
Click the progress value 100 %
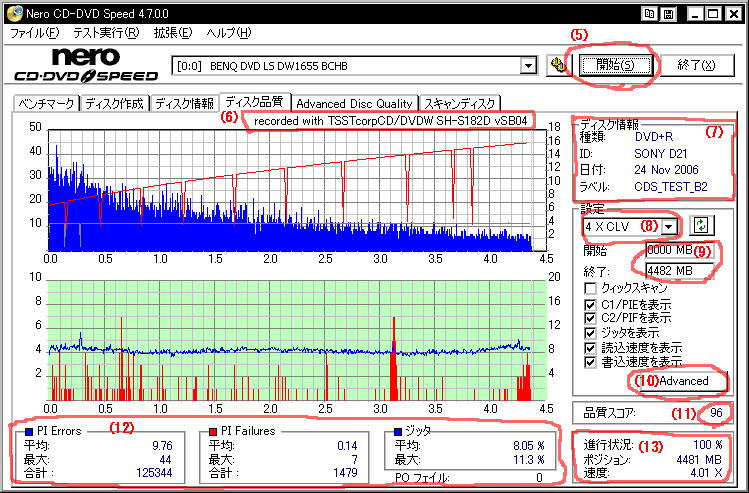pos(707,445)
